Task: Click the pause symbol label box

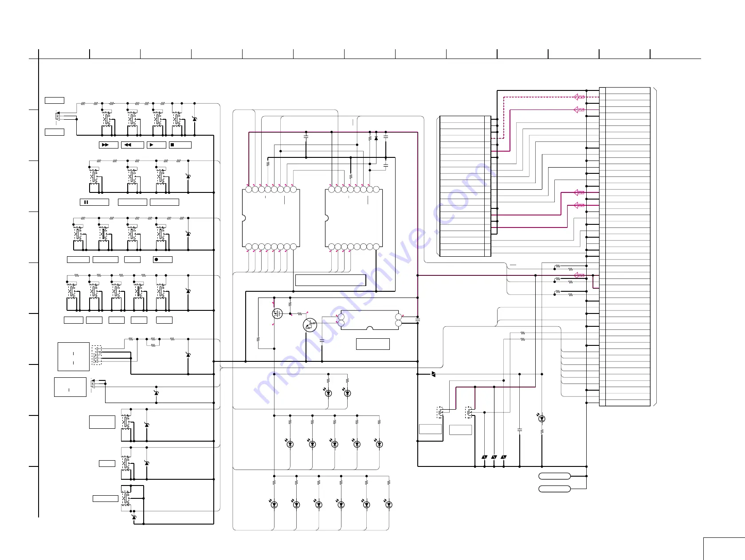Action: coord(94,202)
